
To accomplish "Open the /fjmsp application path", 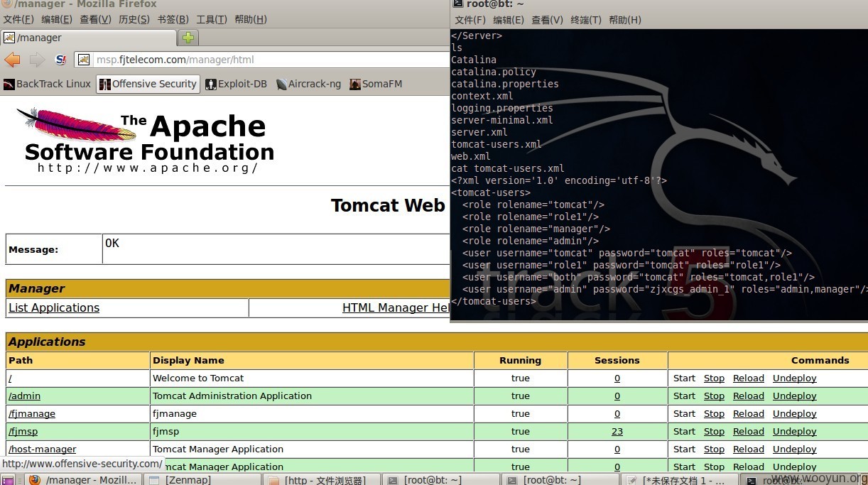I will pyautogui.click(x=23, y=432).
